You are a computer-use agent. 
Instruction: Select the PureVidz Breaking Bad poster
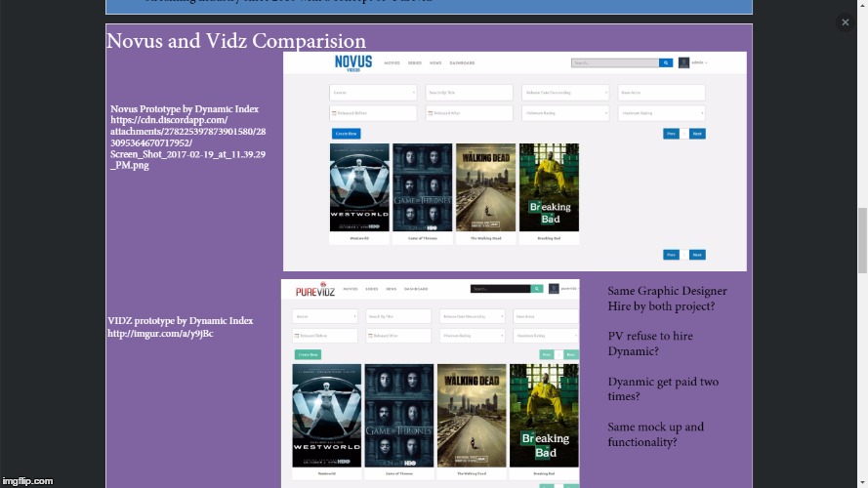(544, 416)
